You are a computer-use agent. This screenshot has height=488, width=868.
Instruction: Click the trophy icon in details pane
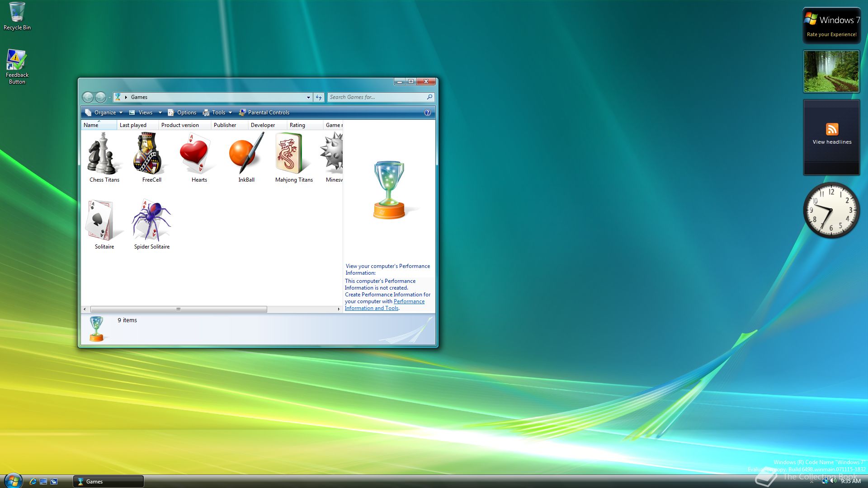pyautogui.click(x=96, y=328)
